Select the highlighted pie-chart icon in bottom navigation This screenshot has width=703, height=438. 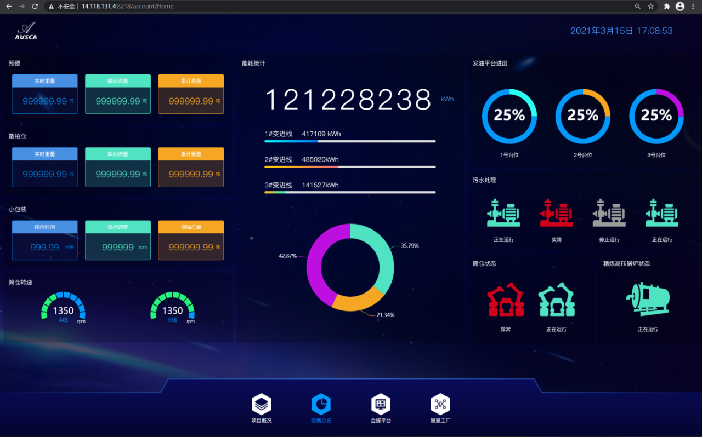[321, 404]
